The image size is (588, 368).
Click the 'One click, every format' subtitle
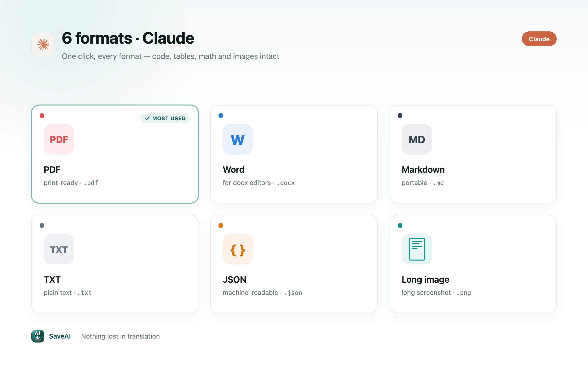(171, 56)
